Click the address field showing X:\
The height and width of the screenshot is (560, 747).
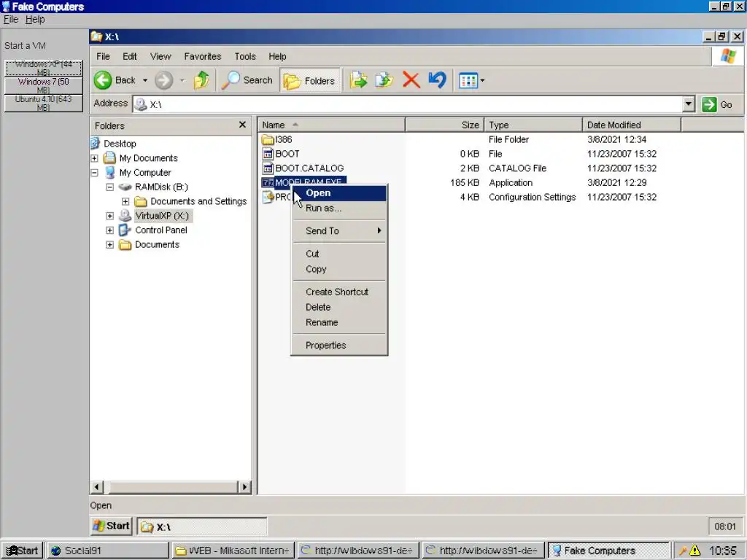(408, 104)
